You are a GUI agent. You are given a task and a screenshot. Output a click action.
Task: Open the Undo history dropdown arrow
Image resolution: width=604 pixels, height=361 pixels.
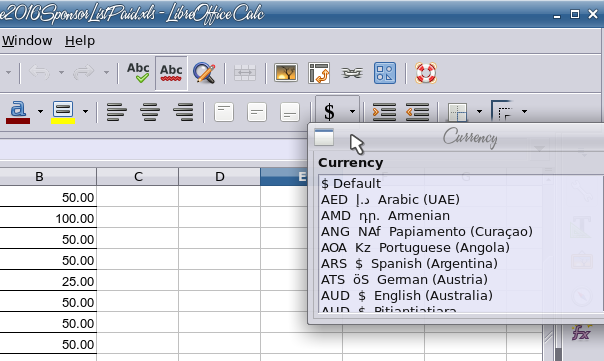(x=61, y=72)
